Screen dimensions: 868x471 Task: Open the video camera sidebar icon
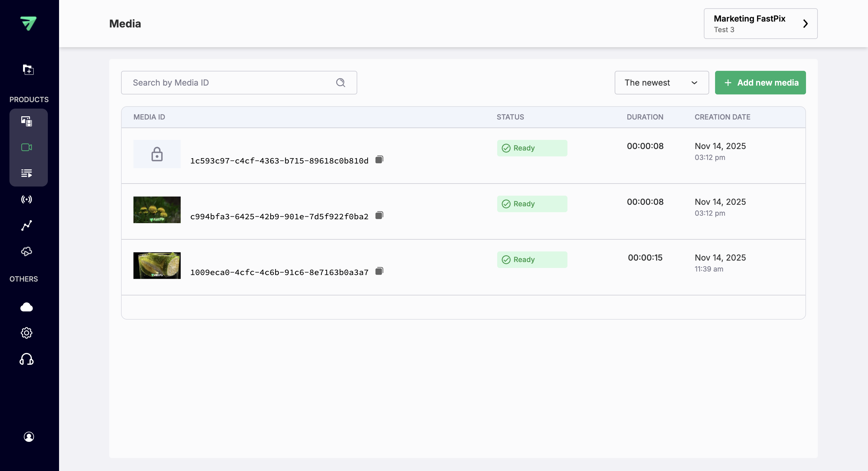click(x=27, y=147)
